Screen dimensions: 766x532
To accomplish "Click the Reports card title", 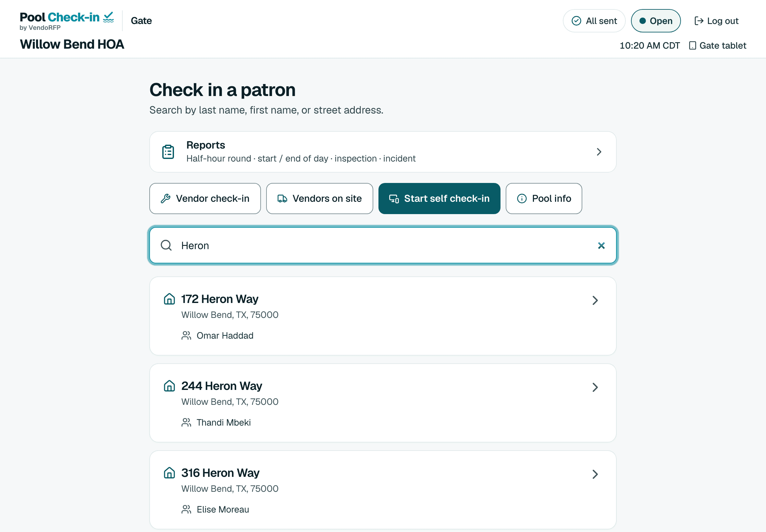I will click(205, 145).
